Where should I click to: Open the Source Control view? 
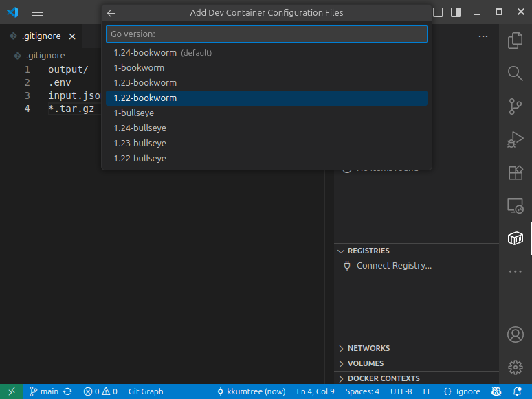click(x=515, y=106)
